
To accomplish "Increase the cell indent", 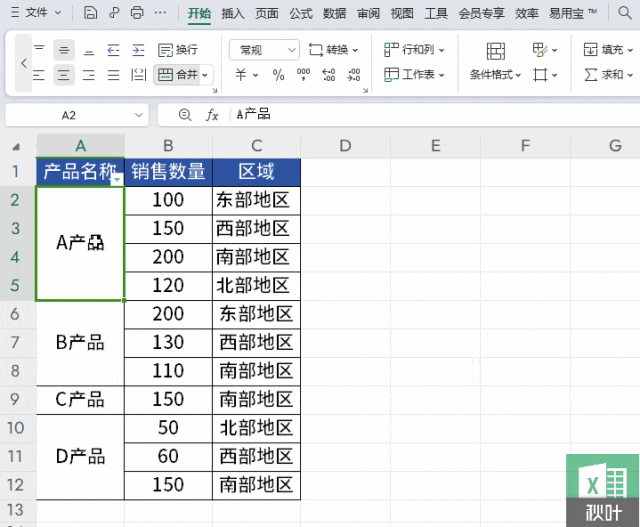I will [138, 50].
